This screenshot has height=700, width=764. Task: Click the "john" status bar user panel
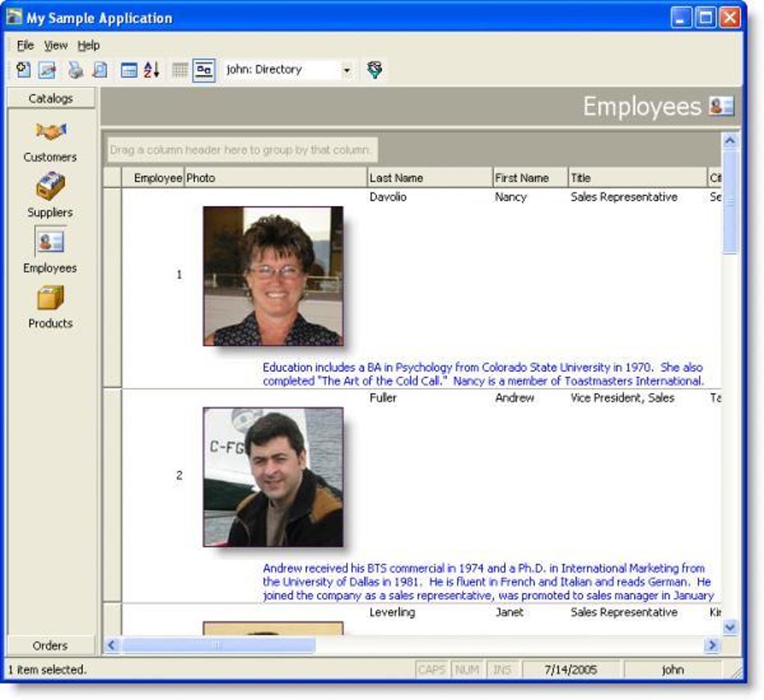click(x=673, y=670)
